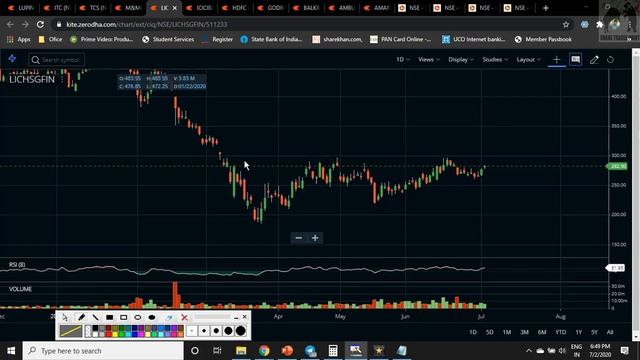Choose the smallest brush size dot

[x=192, y=331]
